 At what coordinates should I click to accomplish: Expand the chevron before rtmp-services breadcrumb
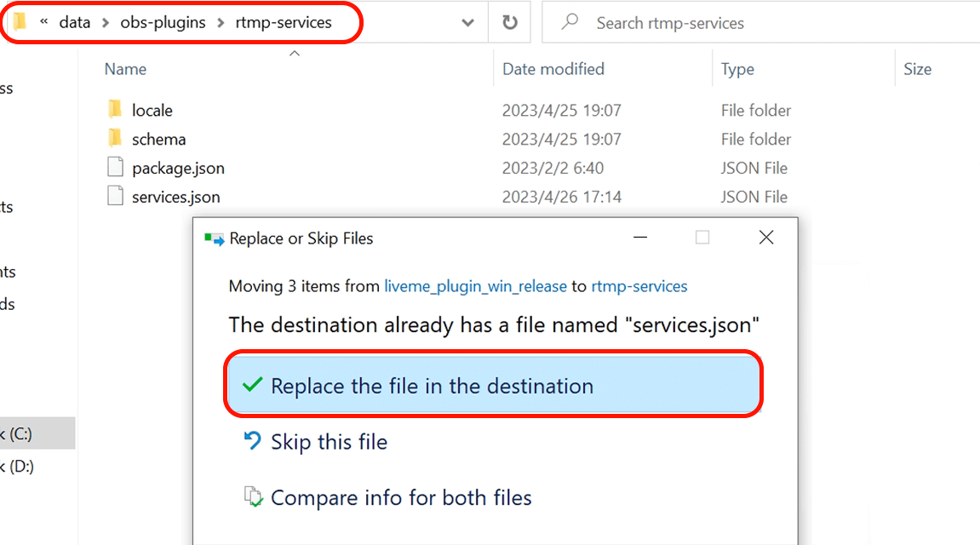(221, 23)
